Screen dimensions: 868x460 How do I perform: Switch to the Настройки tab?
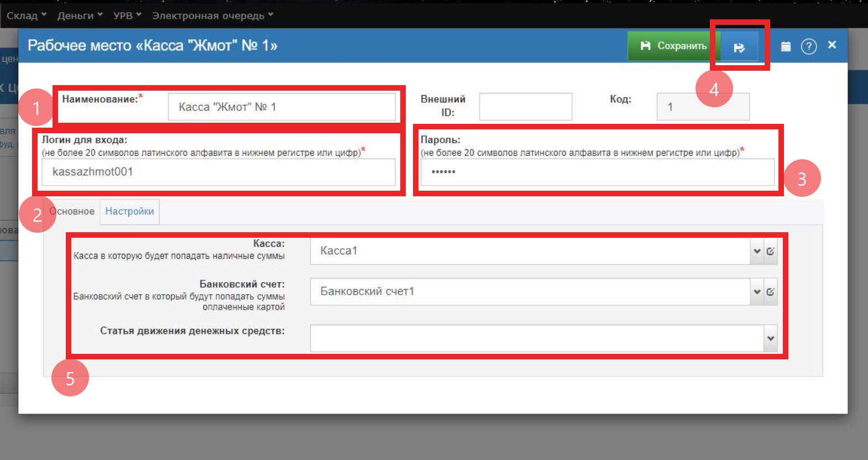click(129, 212)
